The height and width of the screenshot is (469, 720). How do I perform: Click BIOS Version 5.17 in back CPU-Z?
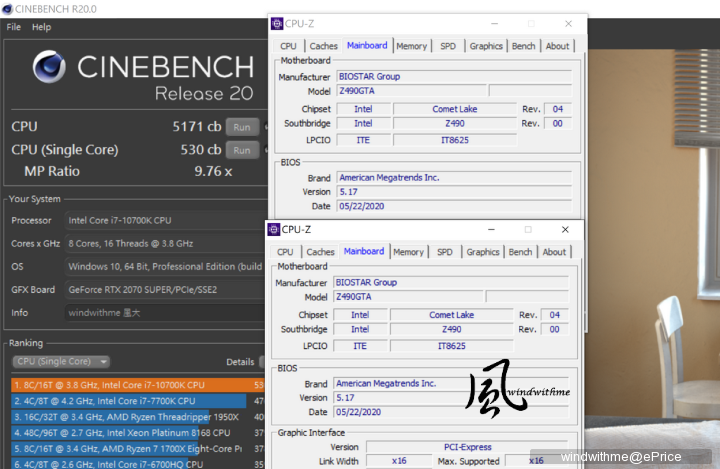(454, 192)
